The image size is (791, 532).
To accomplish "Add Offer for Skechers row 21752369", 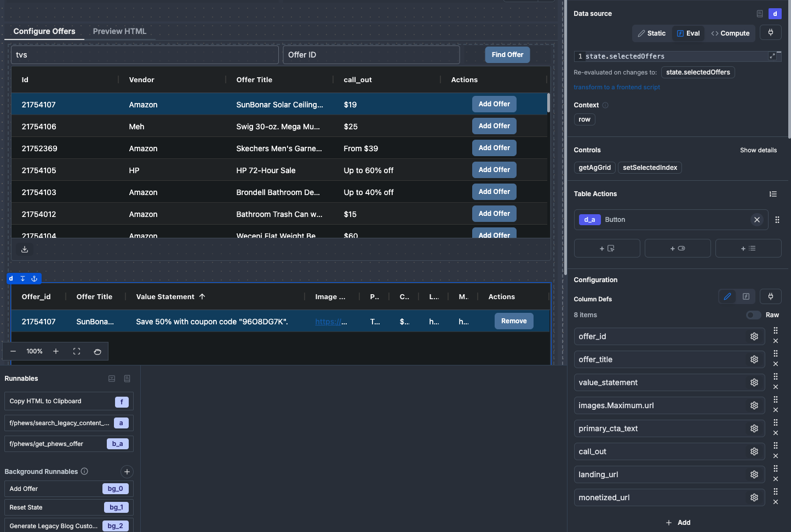I will pyautogui.click(x=494, y=148).
